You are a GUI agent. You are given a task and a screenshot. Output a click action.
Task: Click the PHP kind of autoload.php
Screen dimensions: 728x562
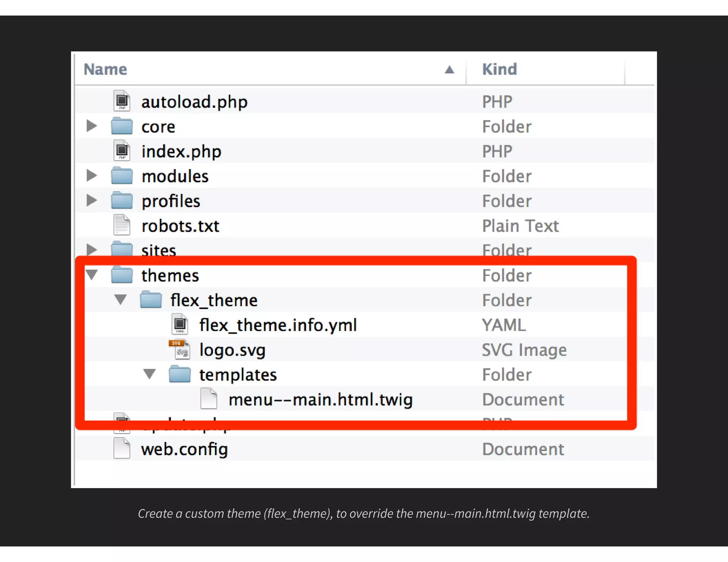497,102
